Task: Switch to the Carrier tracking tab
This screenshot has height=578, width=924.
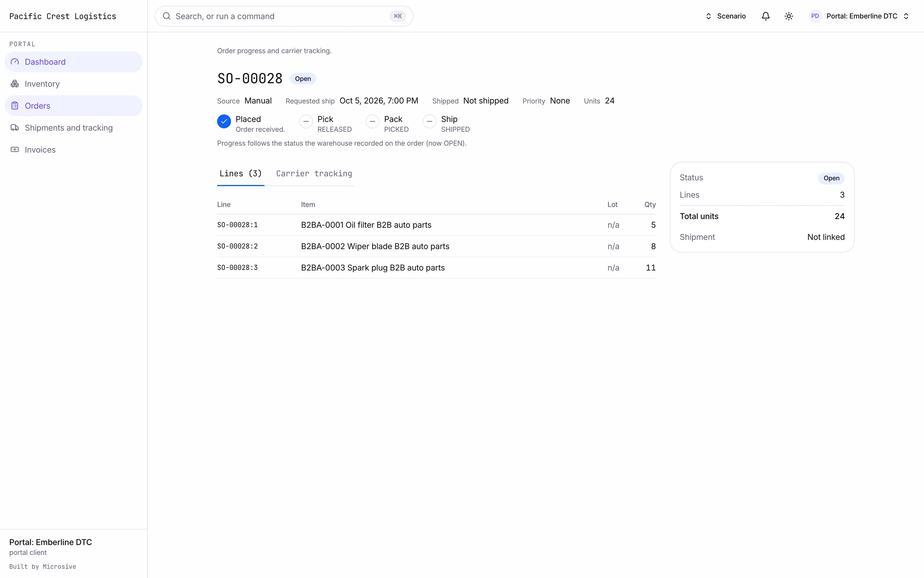Action: click(314, 174)
